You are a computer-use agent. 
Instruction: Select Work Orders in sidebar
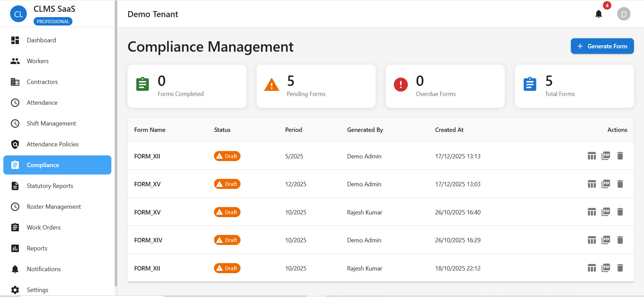coord(44,228)
